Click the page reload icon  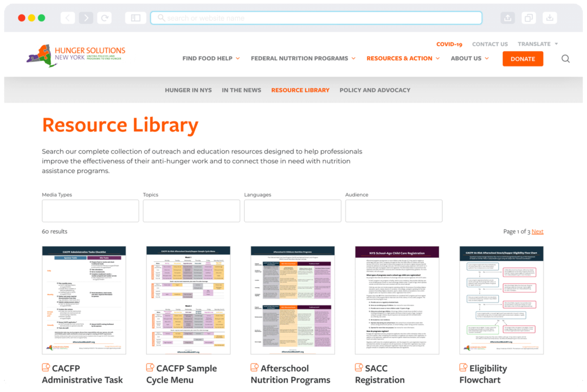(x=105, y=18)
